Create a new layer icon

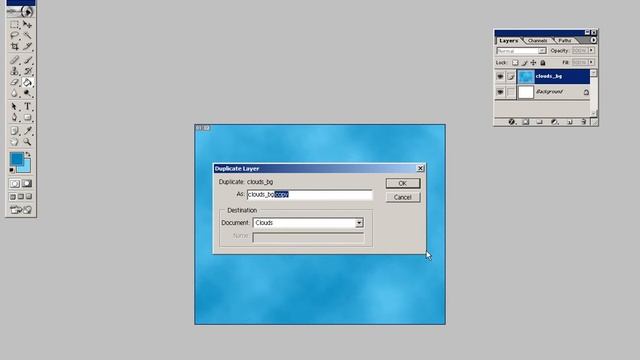click(x=570, y=122)
